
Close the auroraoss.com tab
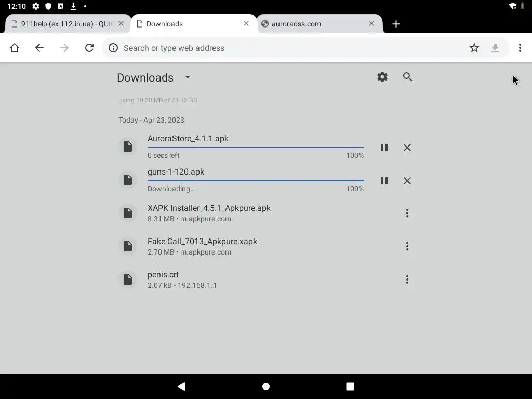coord(371,24)
